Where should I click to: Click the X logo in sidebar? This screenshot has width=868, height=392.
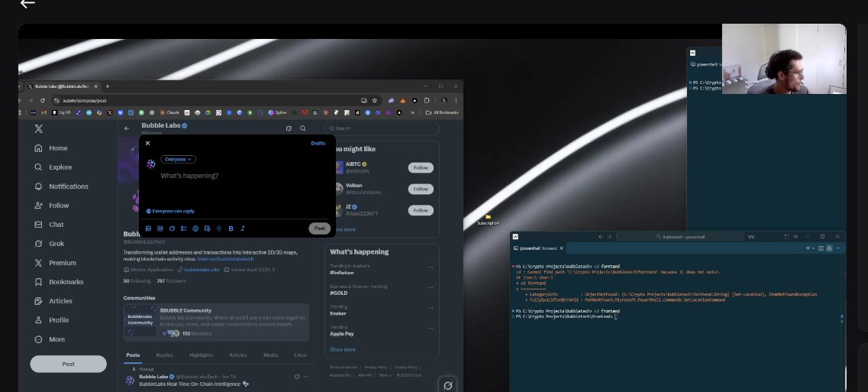[x=38, y=128]
